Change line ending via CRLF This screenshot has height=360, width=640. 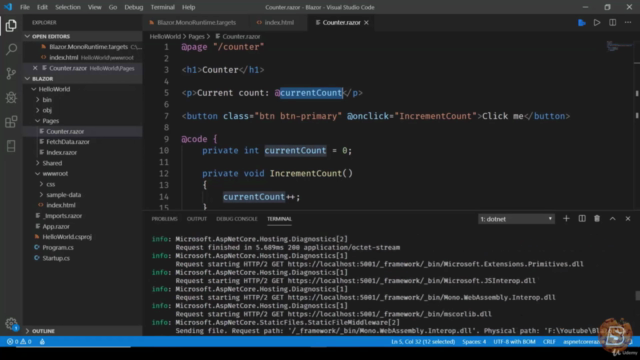549,342
